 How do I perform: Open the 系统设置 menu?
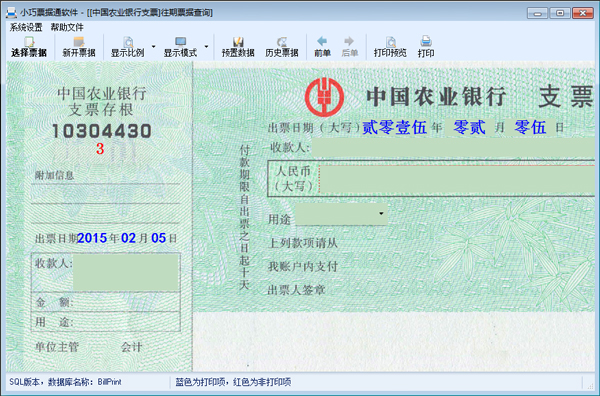26,27
